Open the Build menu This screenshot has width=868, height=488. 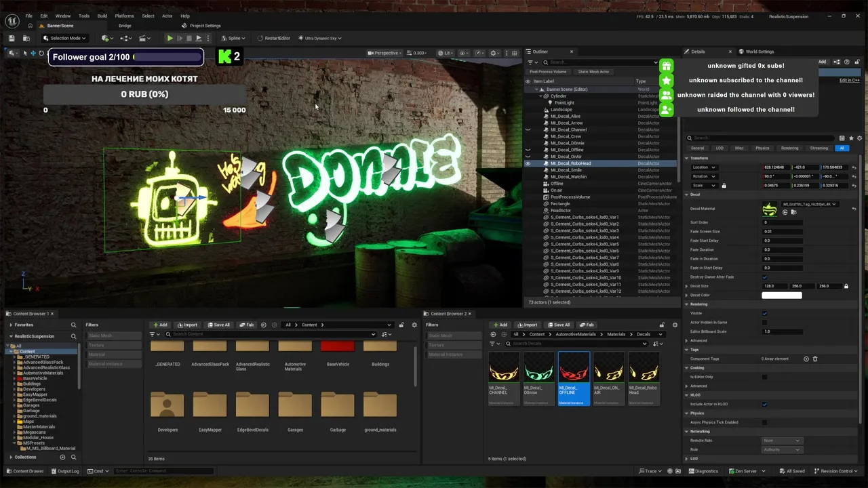point(102,16)
